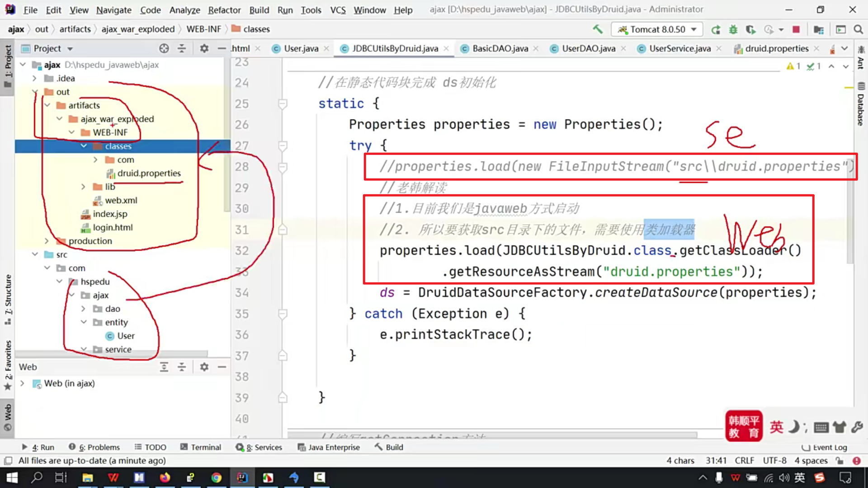Click the ajax_war_exploded breadcrumb
Image resolution: width=868 pixels, height=488 pixels.
(138, 29)
